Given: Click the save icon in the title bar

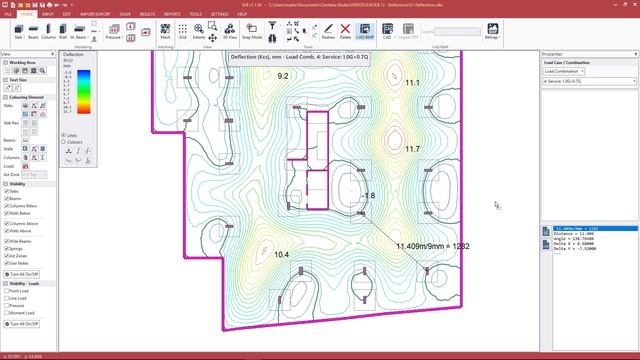Looking at the screenshot, I should (35, 5).
